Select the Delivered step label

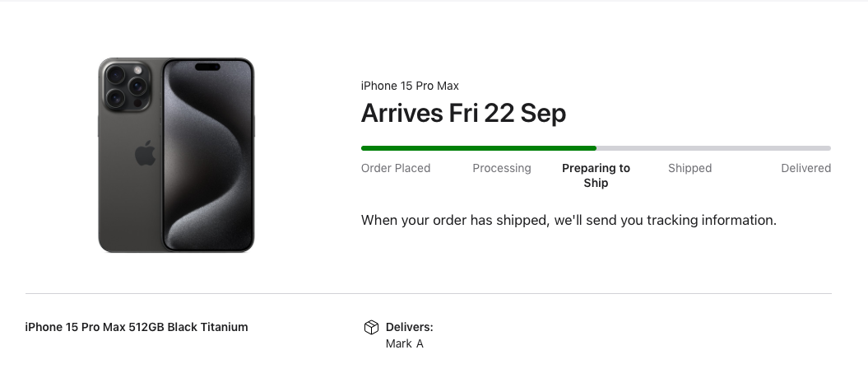tap(805, 168)
